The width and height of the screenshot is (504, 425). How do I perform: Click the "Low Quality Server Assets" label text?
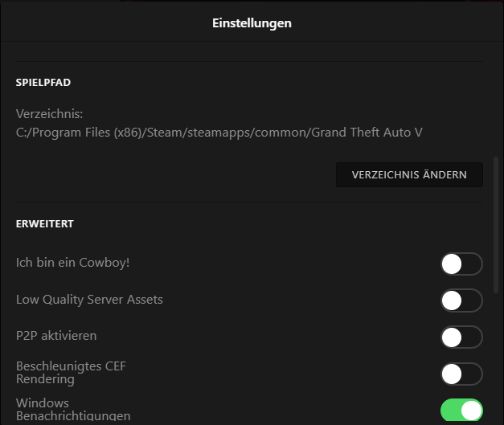(x=89, y=300)
